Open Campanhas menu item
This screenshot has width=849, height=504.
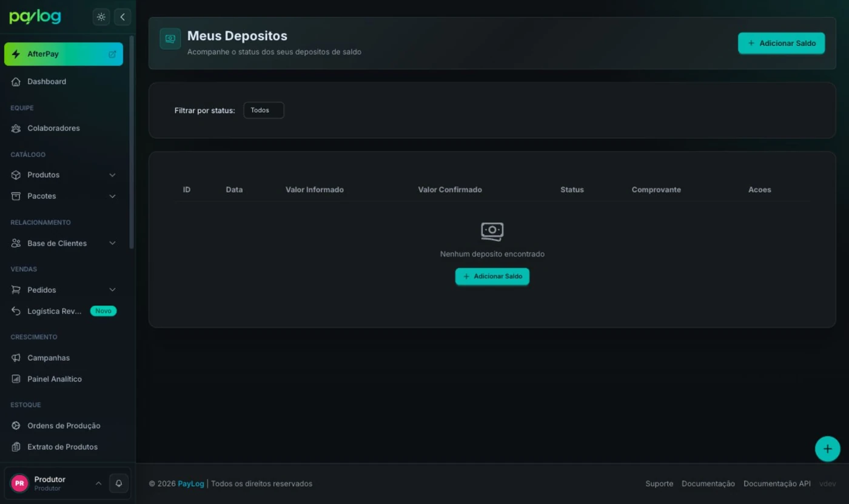(x=64, y=358)
